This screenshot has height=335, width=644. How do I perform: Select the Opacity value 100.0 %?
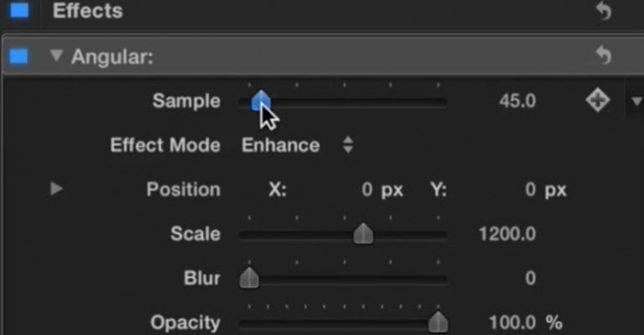tap(525, 322)
